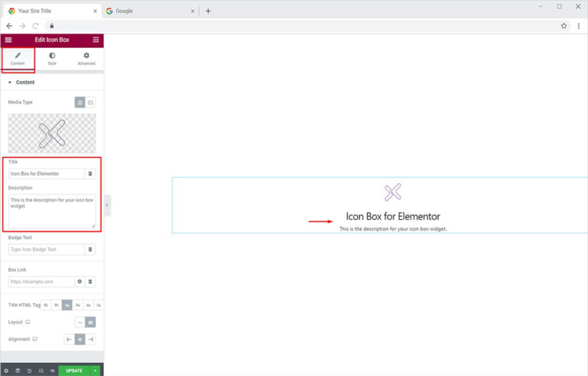Click the green Update button
Image resolution: width=588 pixels, height=376 pixels.
coord(74,371)
